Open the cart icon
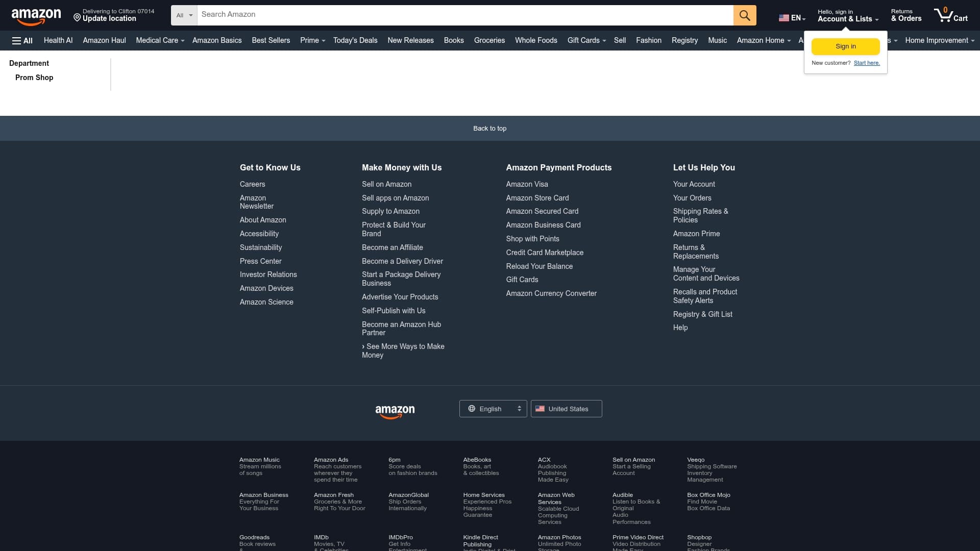 click(950, 15)
